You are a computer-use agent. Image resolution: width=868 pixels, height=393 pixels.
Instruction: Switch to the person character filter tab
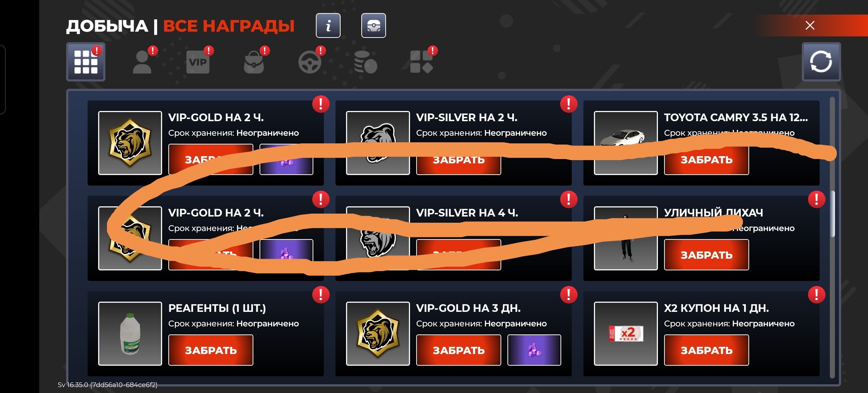coord(142,62)
